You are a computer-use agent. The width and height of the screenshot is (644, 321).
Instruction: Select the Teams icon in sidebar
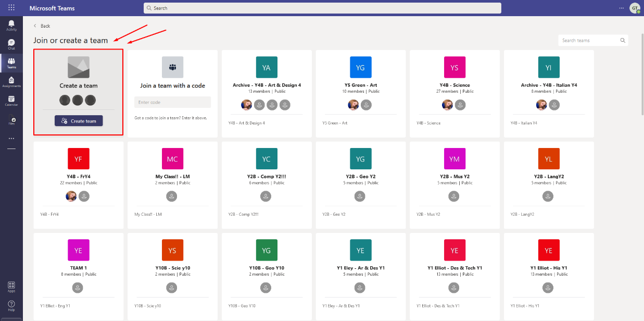click(x=11, y=63)
